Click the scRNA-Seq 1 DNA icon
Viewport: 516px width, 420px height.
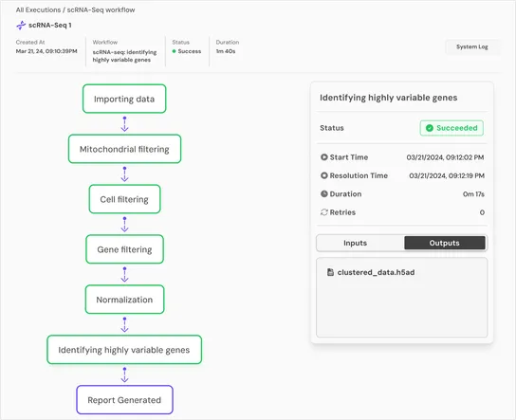click(x=21, y=25)
